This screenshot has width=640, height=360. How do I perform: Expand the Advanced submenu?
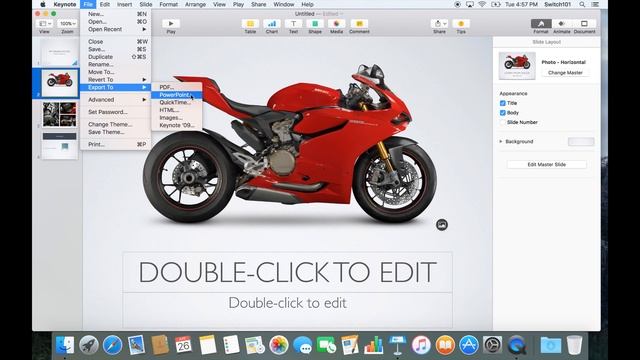pos(116,100)
